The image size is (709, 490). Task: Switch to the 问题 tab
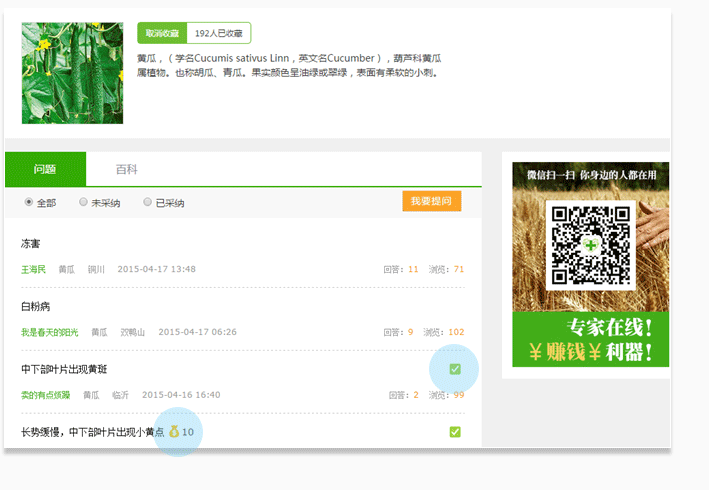pyautogui.click(x=45, y=170)
